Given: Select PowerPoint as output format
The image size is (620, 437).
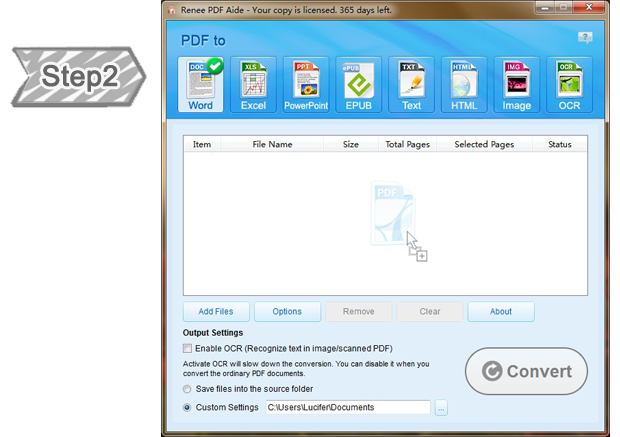Looking at the screenshot, I should 306,84.
